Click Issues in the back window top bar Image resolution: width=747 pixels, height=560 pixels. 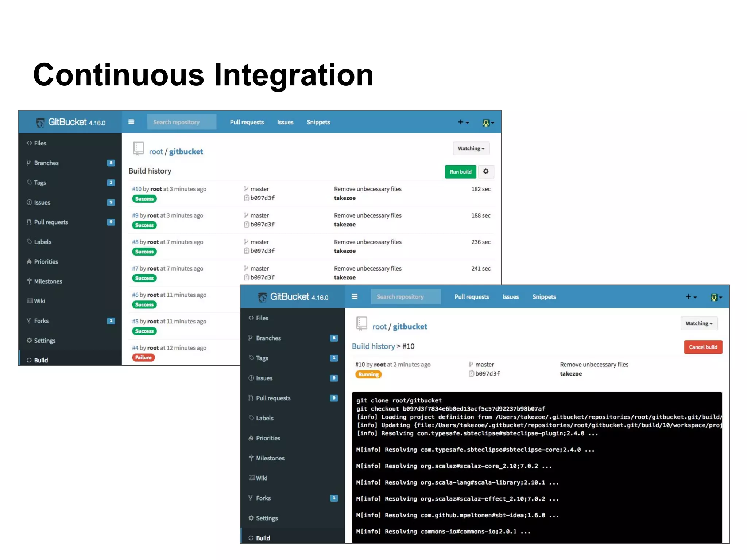coord(285,122)
